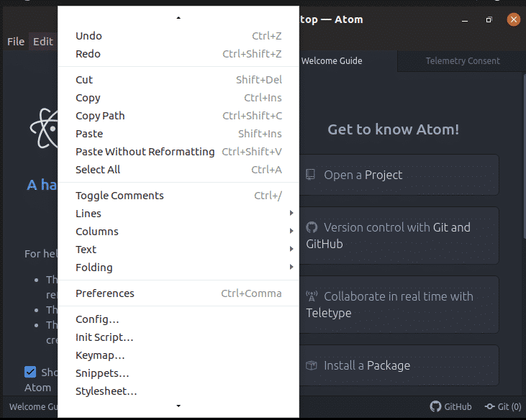Click the menu scroll-up arrow
This screenshot has width=526, height=420.
(x=178, y=18)
